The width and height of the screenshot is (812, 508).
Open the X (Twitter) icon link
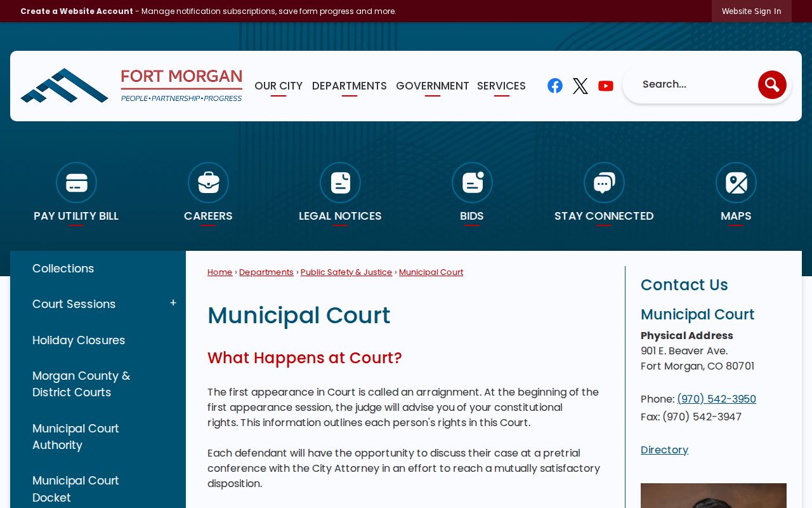pos(580,86)
